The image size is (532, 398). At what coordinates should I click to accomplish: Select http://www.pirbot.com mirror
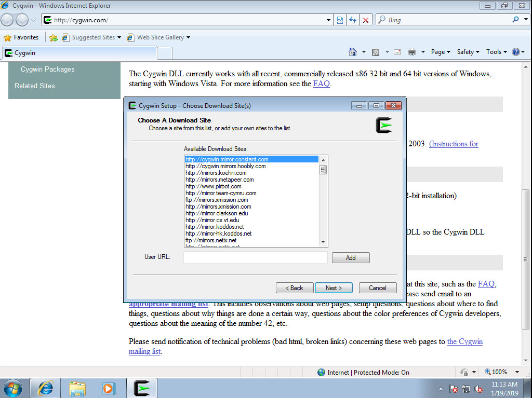click(251, 186)
